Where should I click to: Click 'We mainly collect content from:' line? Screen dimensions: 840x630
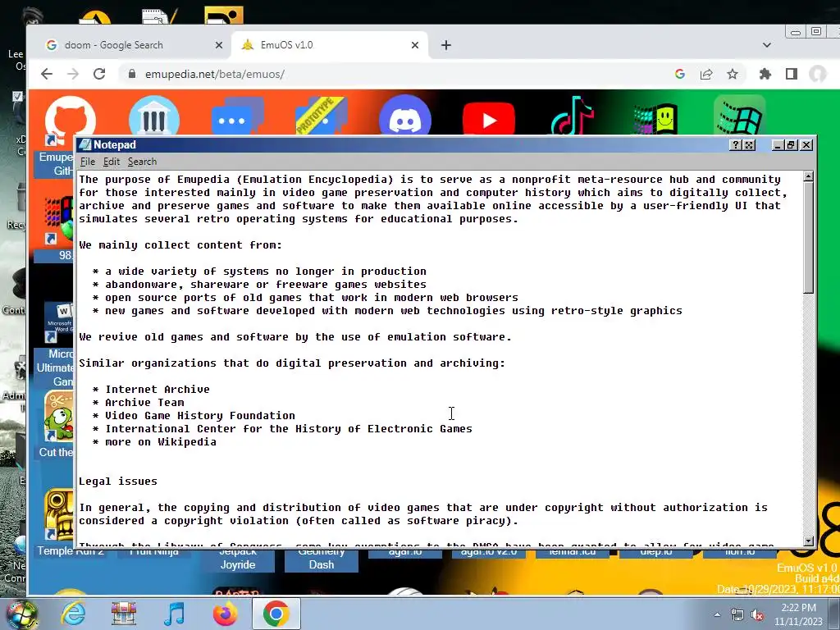pos(180,245)
